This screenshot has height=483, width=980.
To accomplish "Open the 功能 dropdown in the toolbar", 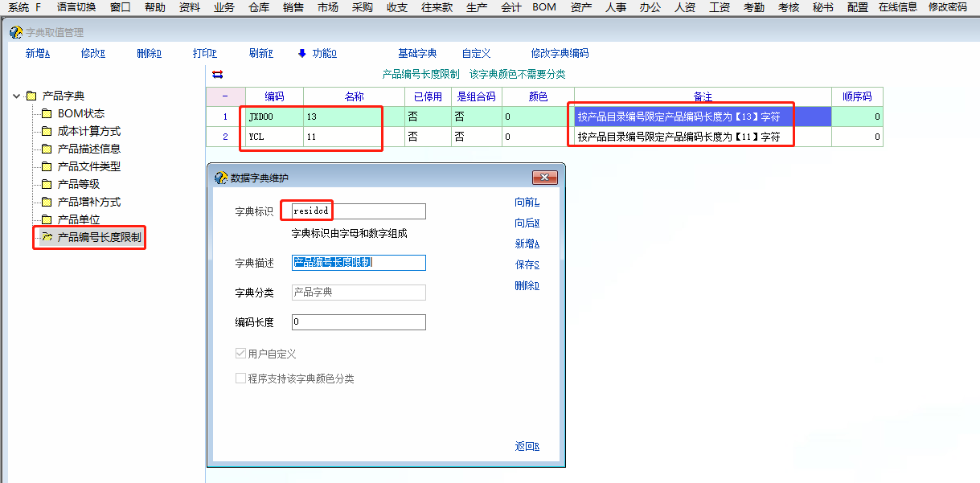I will click(317, 53).
